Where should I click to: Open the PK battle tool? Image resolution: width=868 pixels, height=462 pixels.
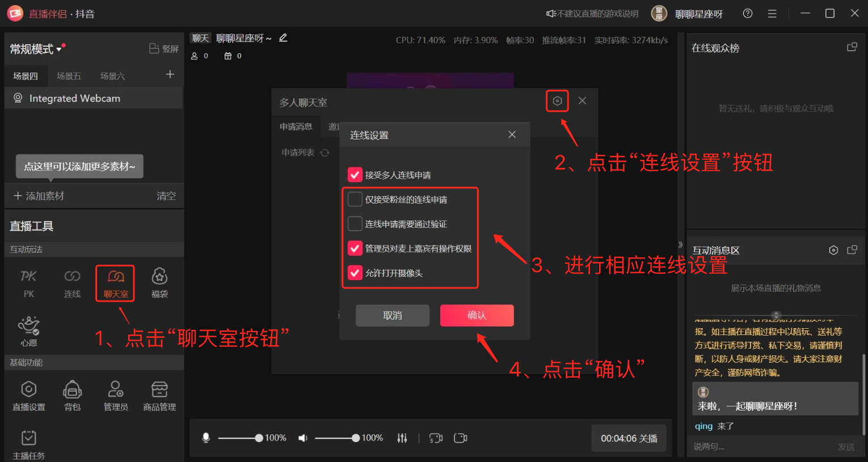coord(28,282)
